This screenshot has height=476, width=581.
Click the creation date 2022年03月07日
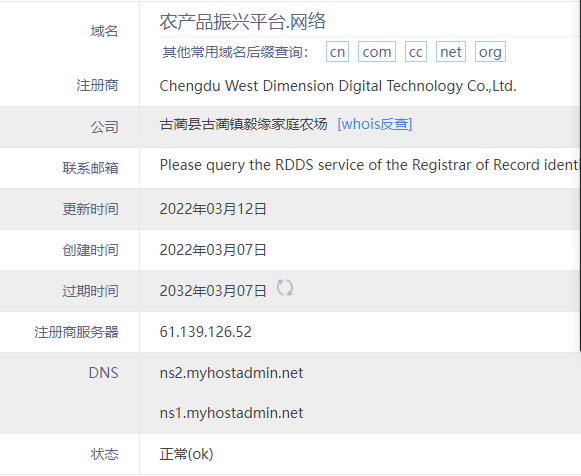click(x=213, y=250)
